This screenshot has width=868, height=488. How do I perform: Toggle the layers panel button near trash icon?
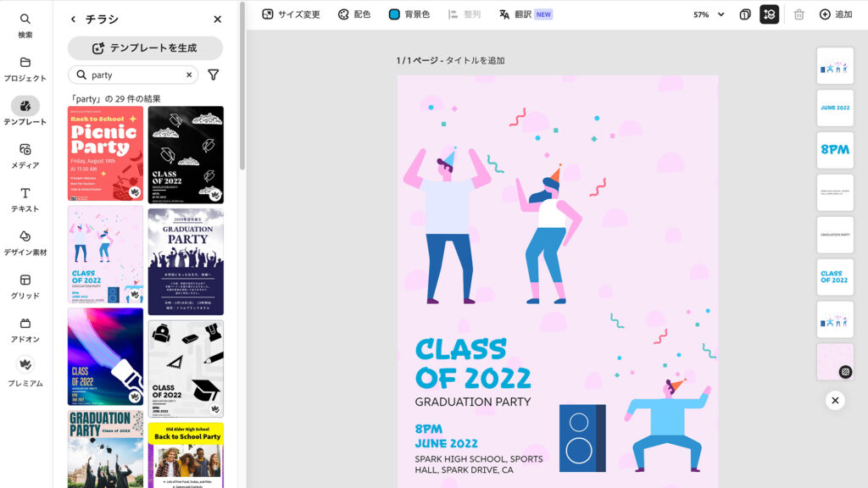point(770,14)
